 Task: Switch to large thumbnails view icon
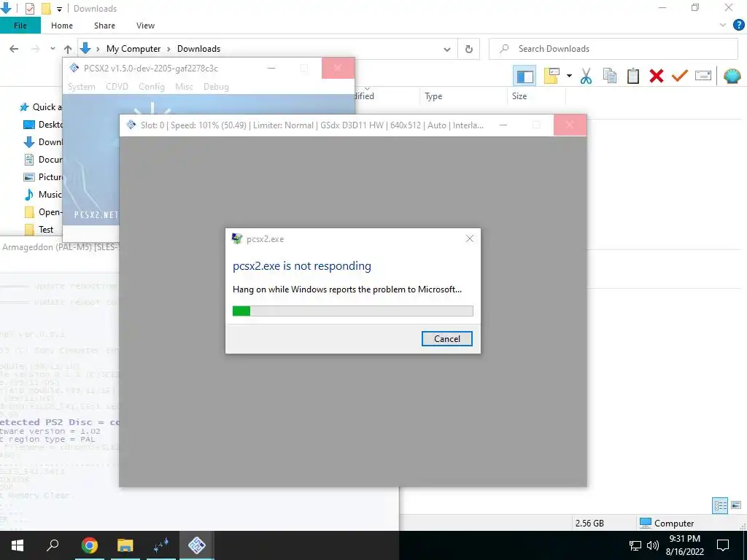pos(736,505)
